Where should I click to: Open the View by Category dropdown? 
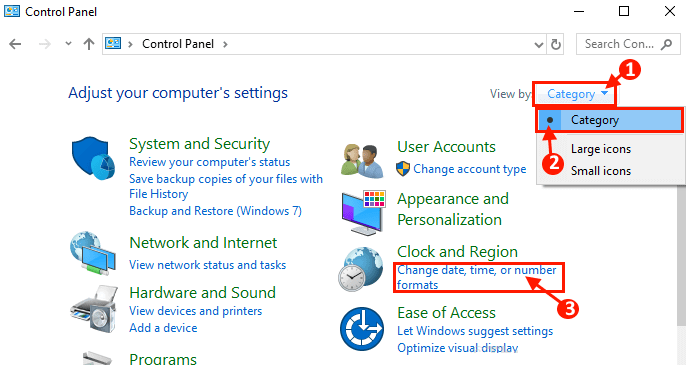pos(578,94)
